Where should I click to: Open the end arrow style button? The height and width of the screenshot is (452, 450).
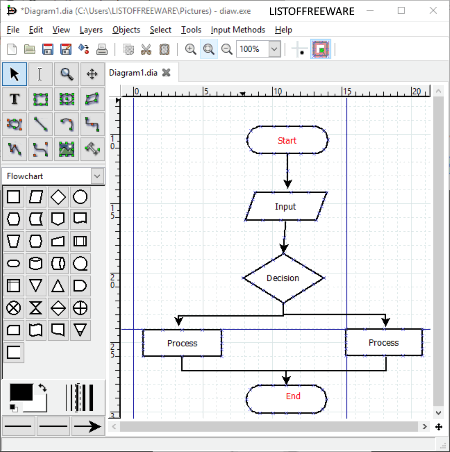click(x=88, y=426)
